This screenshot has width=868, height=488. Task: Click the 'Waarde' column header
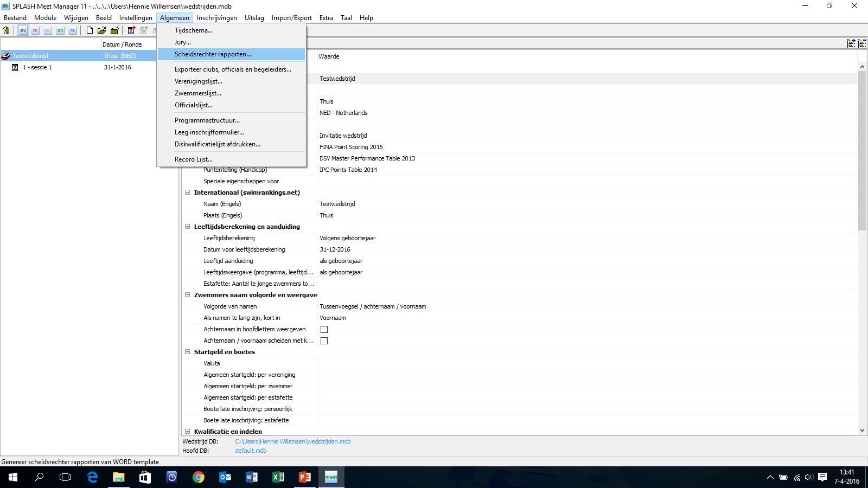coord(329,56)
